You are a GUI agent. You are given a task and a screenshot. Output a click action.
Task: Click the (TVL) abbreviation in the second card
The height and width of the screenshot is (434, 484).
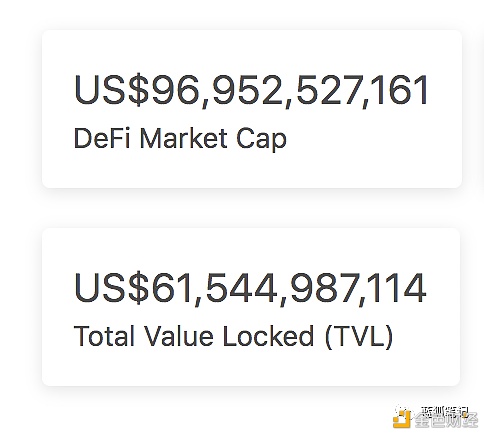[x=359, y=337]
